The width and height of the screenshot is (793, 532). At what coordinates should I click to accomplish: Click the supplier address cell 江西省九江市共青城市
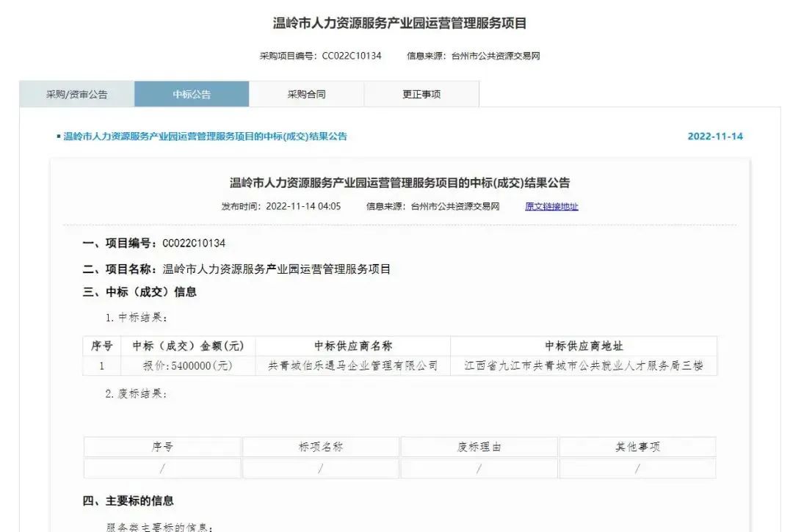coord(584,365)
